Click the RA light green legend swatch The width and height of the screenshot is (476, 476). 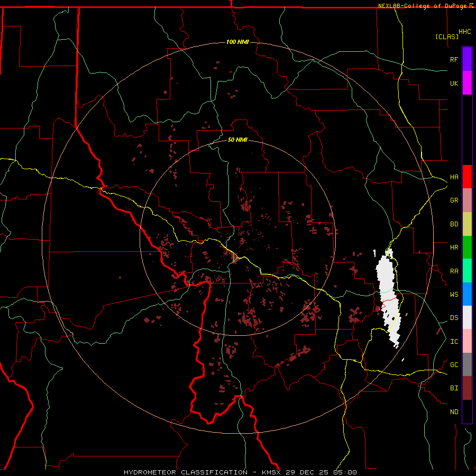tap(467, 271)
